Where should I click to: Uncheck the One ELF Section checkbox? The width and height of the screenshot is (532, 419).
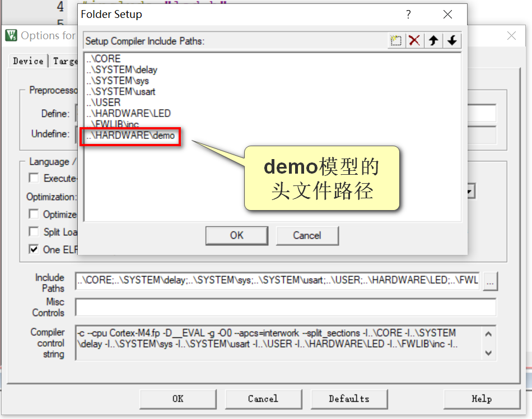coord(34,249)
